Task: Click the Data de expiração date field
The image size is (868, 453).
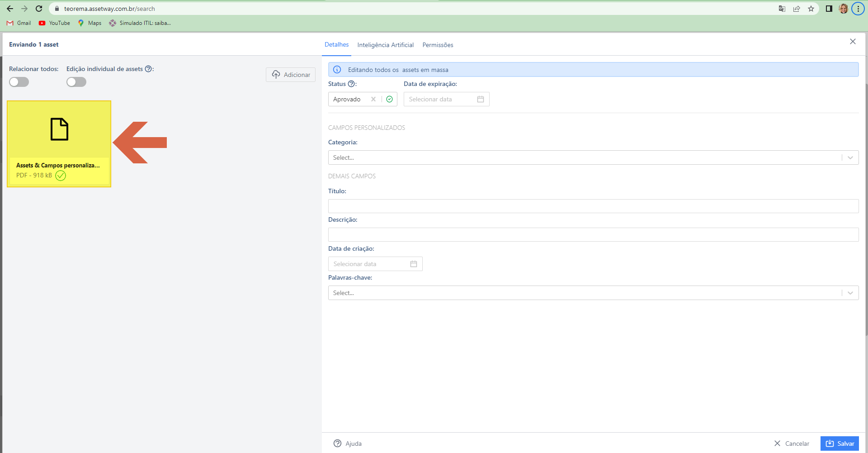Action: click(446, 99)
